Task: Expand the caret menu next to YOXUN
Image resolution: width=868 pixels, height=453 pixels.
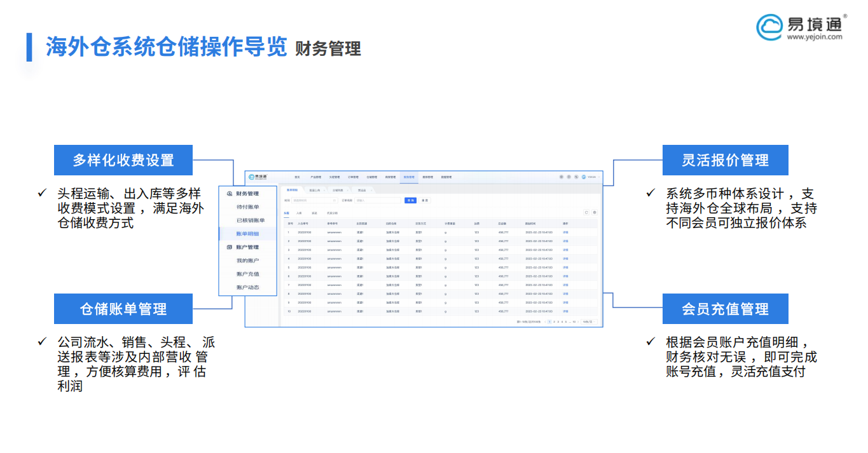Action: 598,177
